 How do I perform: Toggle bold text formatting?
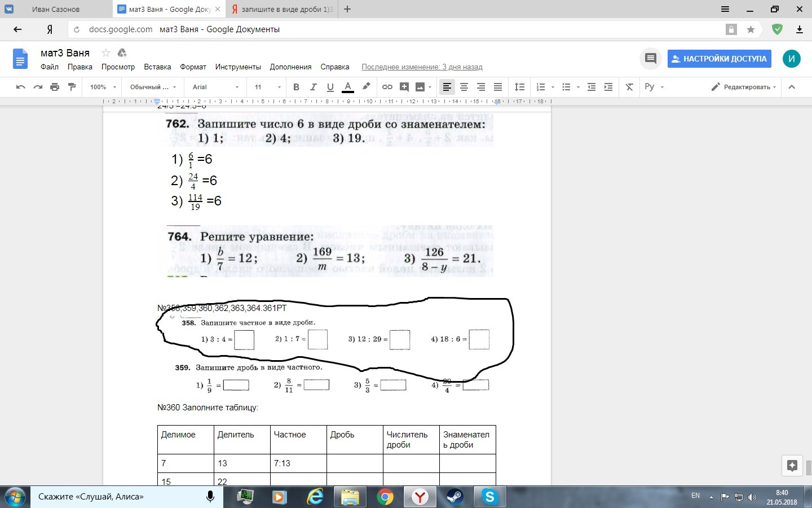point(296,87)
